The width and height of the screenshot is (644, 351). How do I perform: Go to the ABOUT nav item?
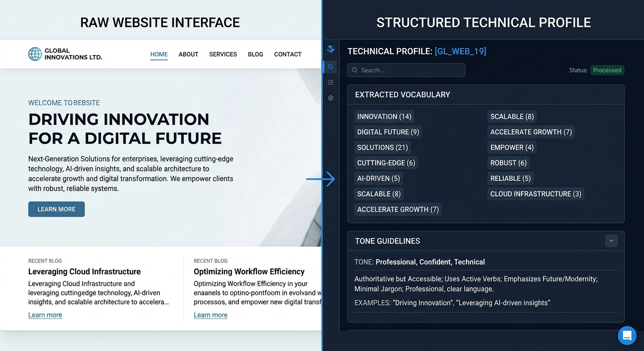point(188,54)
